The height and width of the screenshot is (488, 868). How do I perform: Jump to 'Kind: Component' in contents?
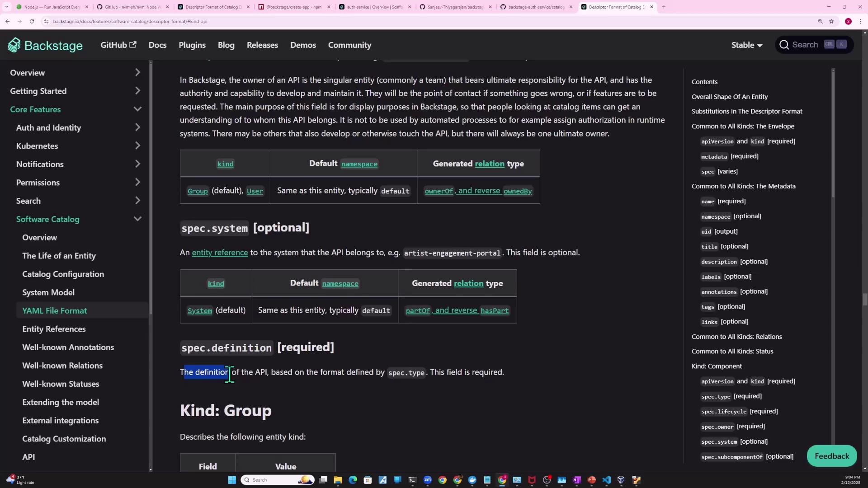[717, 366]
